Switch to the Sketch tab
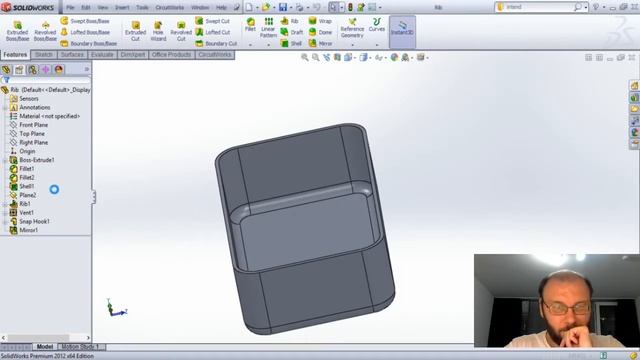 (x=44, y=54)
